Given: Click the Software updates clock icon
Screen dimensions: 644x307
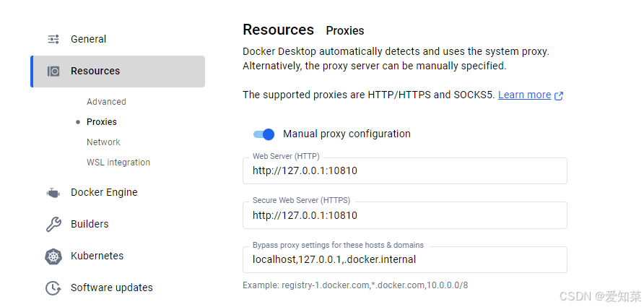Looking at the screenshot, I should pos(53,288).
